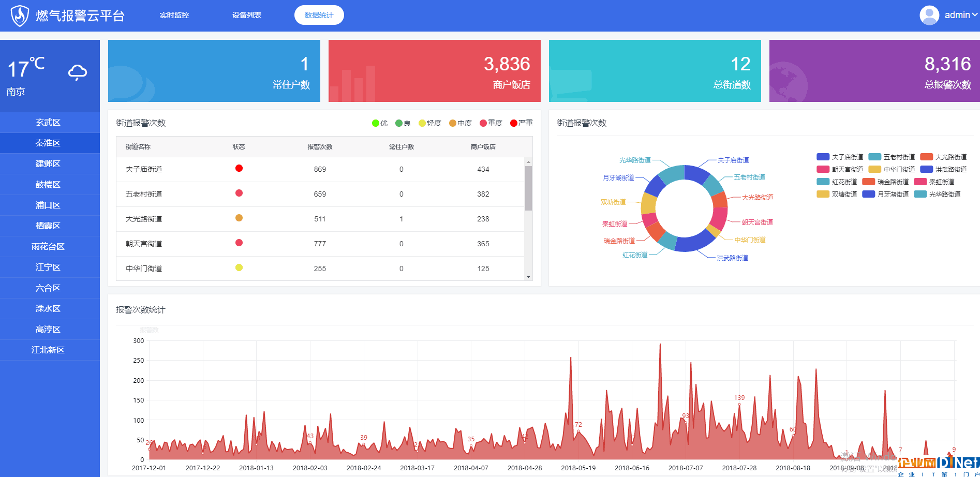Open 溧水区 district
The height and width of the screenshot is (477, 980).
(x=50, y=309)
